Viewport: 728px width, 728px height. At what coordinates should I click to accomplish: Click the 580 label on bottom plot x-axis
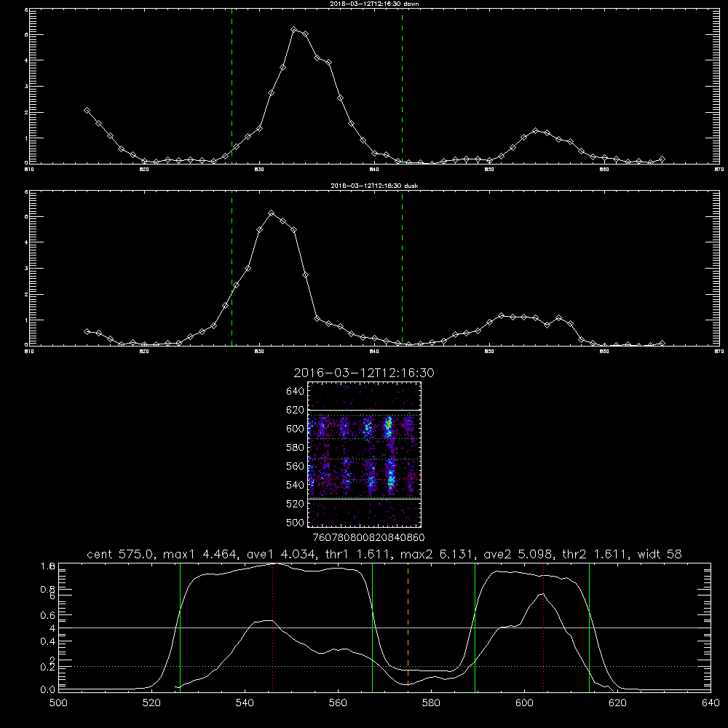point(431,703)
